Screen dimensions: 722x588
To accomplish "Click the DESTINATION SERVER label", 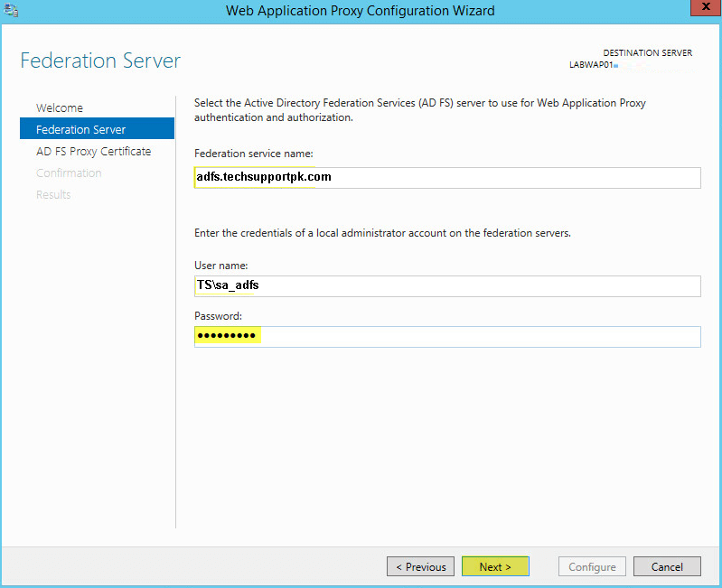I will click(647, 52).
